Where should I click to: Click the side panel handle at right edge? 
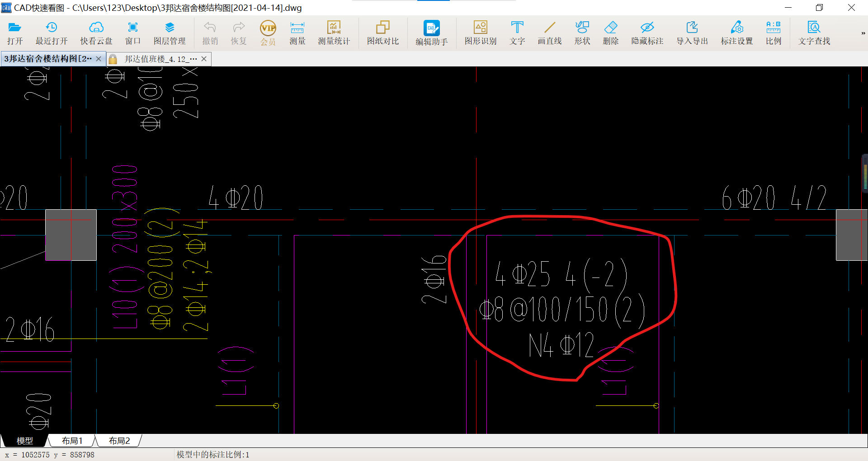[x=865, y=174]
